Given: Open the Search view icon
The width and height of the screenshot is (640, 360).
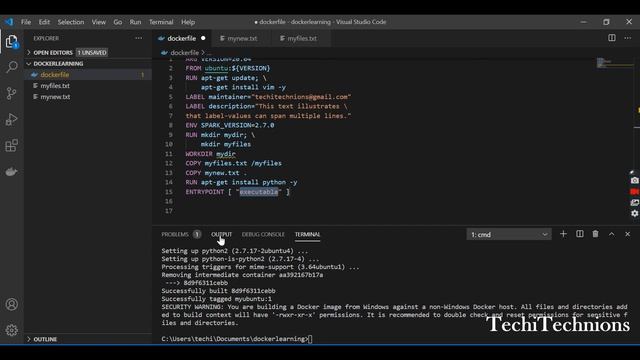Looking at the screenshot, I should [x=11, y=67].
